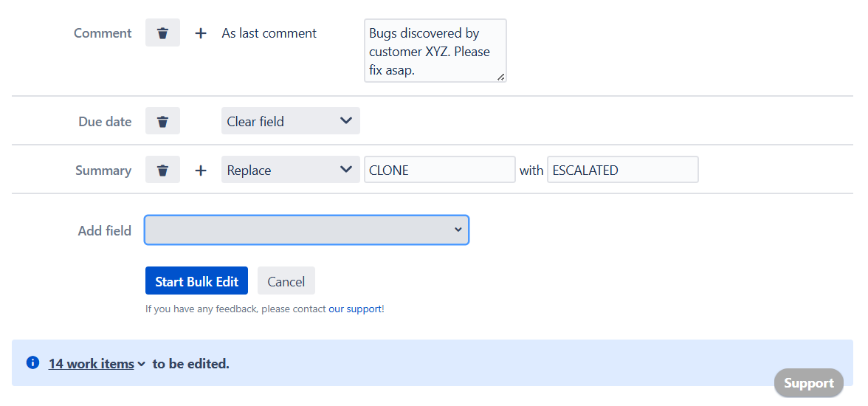Click into the comment text area
This screenshot has height=406, width=868.
[x=435, y=50]
